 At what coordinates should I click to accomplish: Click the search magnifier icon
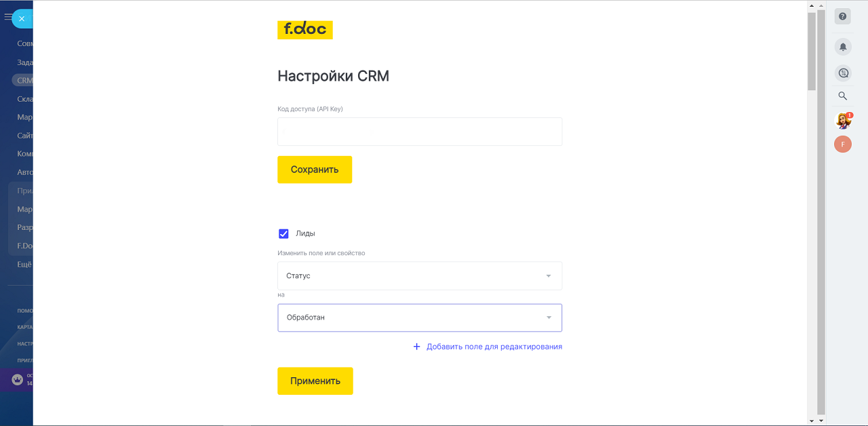(843, 96)
